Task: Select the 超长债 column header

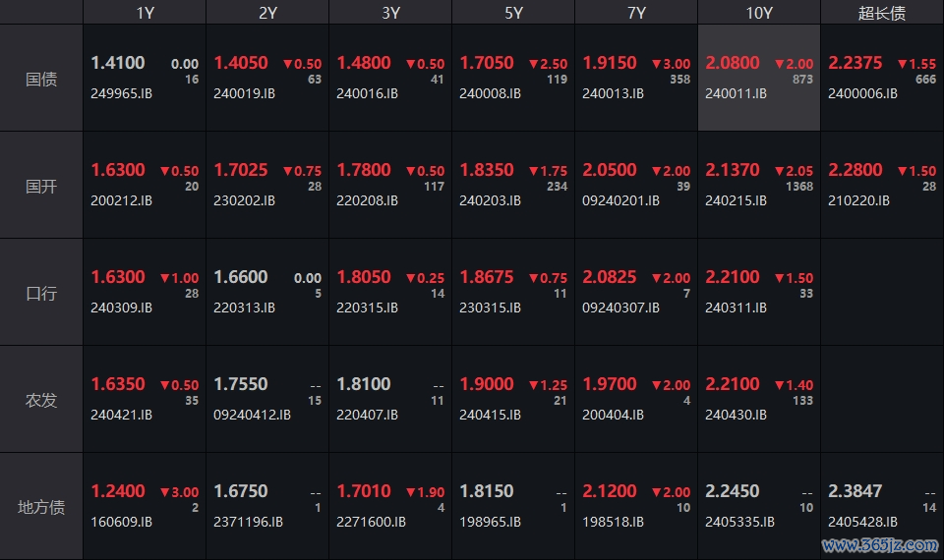Action: point(882,13)
